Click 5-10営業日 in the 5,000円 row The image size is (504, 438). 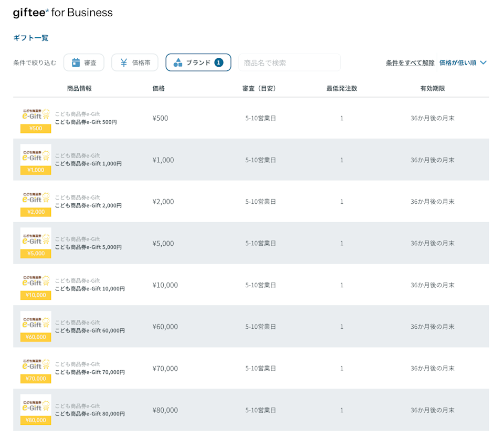(x=260, y=244)
